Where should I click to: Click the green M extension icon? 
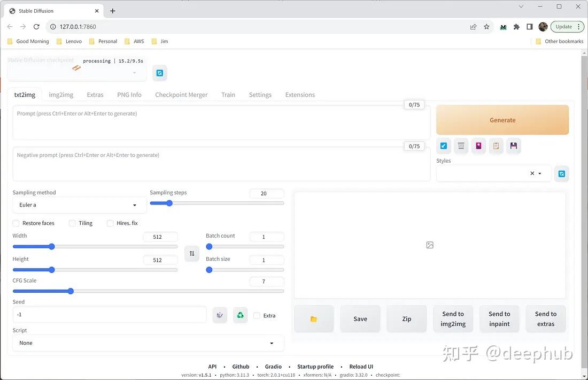[503, 27]
